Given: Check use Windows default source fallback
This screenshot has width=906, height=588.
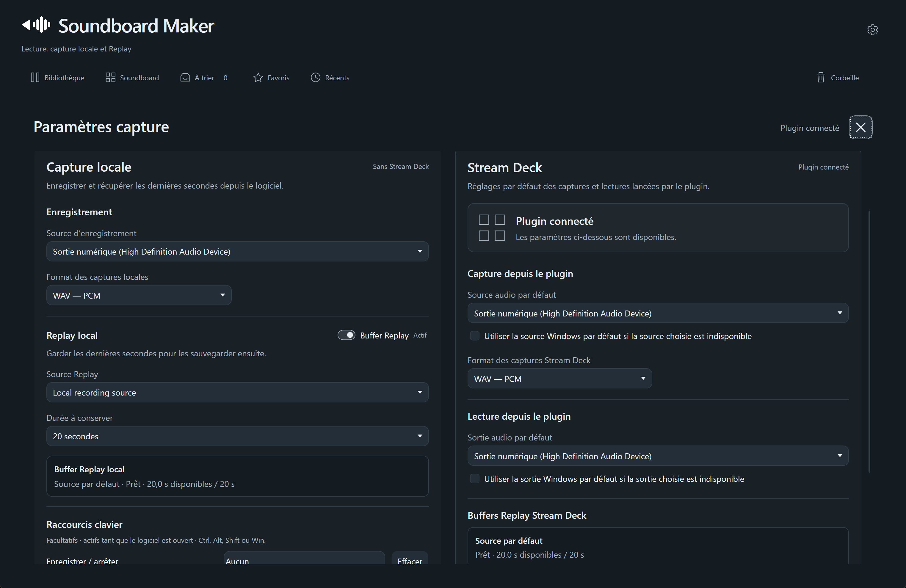Looking at the screenshot, I should 474,336.
